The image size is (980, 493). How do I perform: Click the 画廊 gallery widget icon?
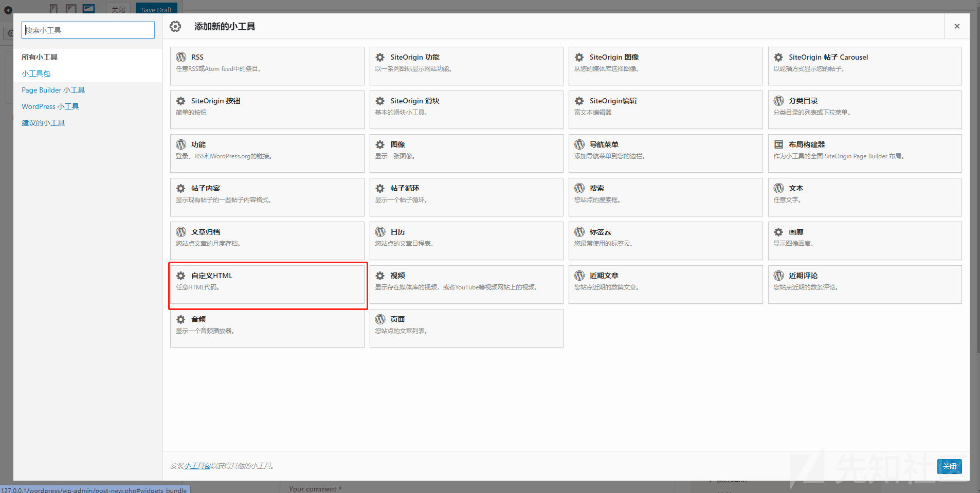pyautogui.click(x=778, y=232)
